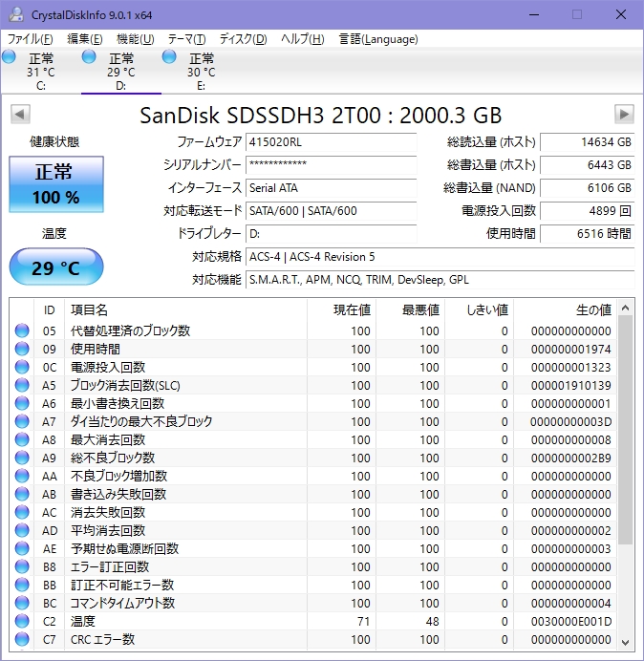The width and height of the screenshot is (644, 661).
Task: Open the 言語(Language) menu
Action: pyautogui.click(x=378, y=39)
